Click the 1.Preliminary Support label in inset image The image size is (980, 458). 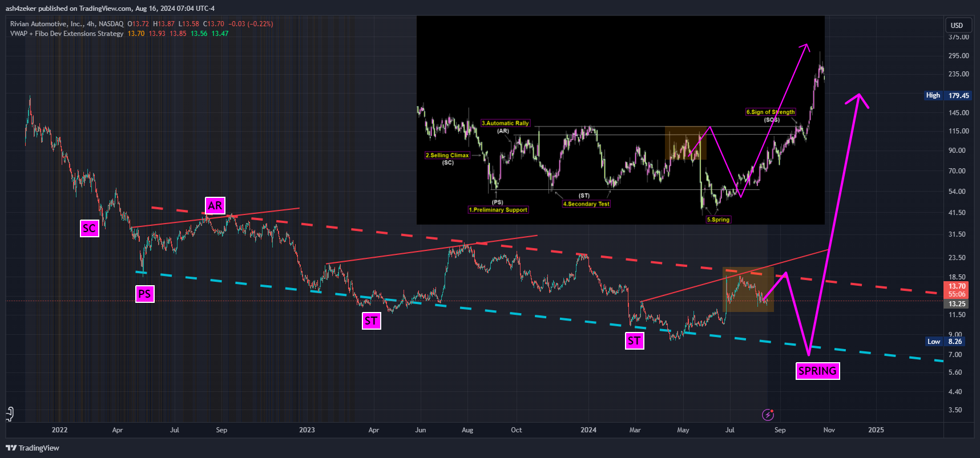point(498,210)
